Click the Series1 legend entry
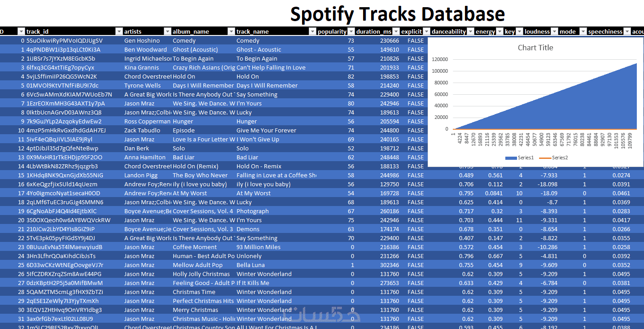The width and height of the screenshot is (644, 329). [x=523, y=158]
